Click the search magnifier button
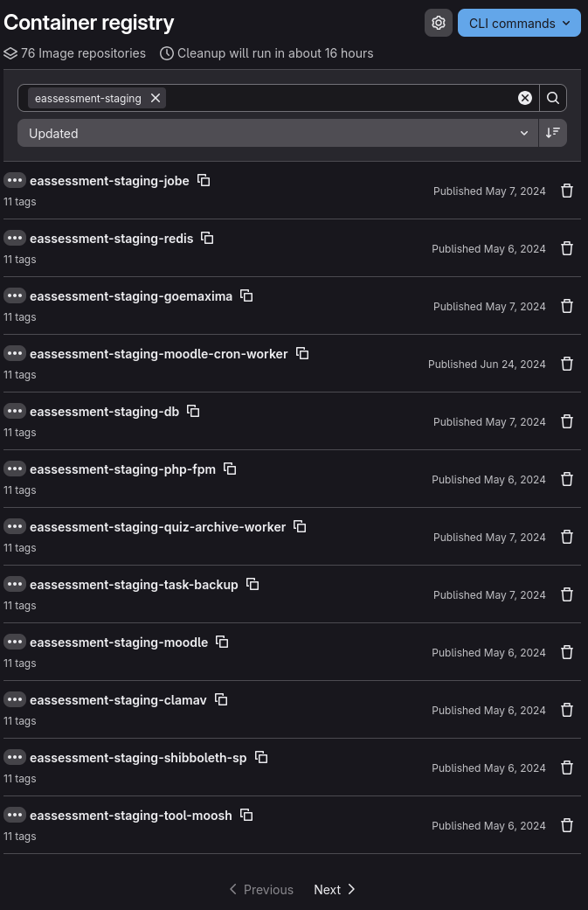Viewport: 588px width, 910px height. point(553,98)
